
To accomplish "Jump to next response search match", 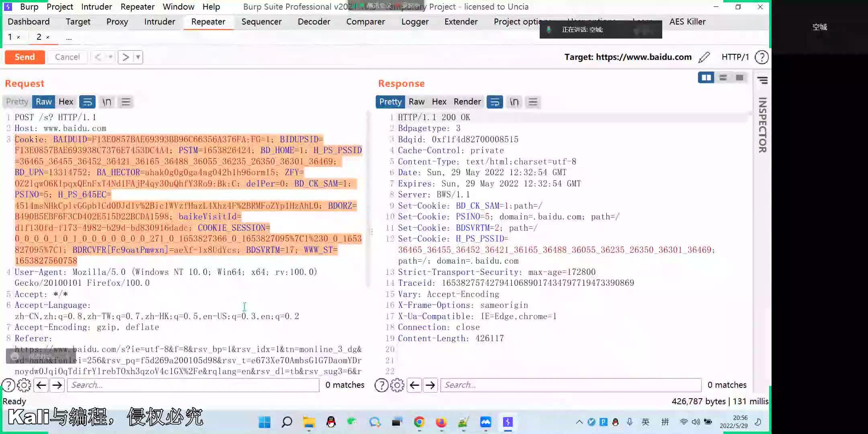I will (430, 385).
